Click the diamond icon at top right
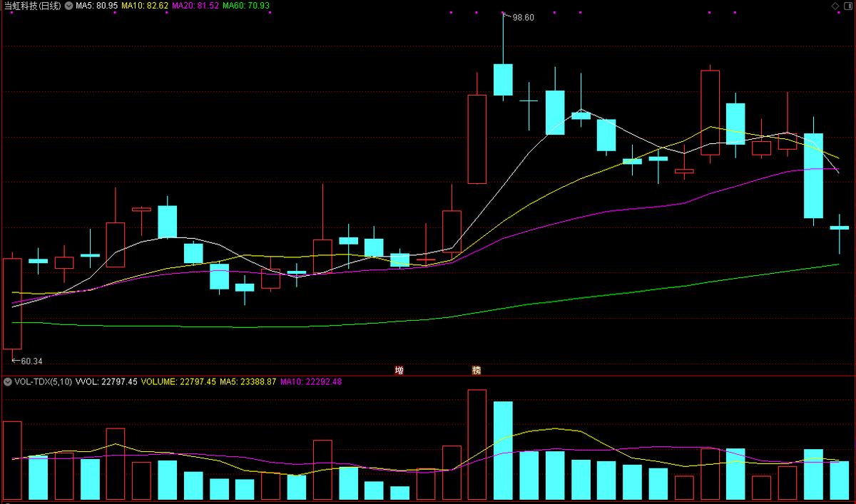This screenshot has width=856, height=504. 835,6
